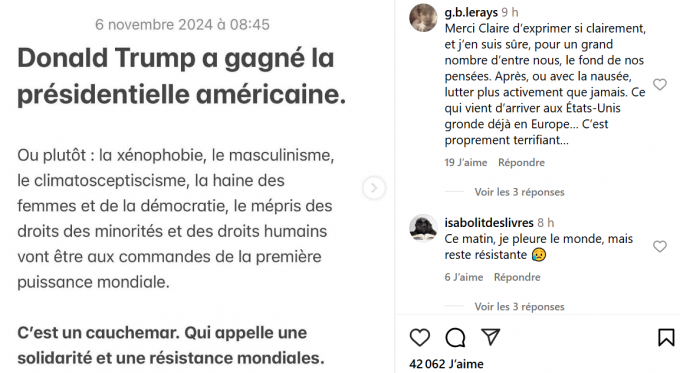
Task: Click the 9 h comment timestamp
Action: tap(510, 12)
